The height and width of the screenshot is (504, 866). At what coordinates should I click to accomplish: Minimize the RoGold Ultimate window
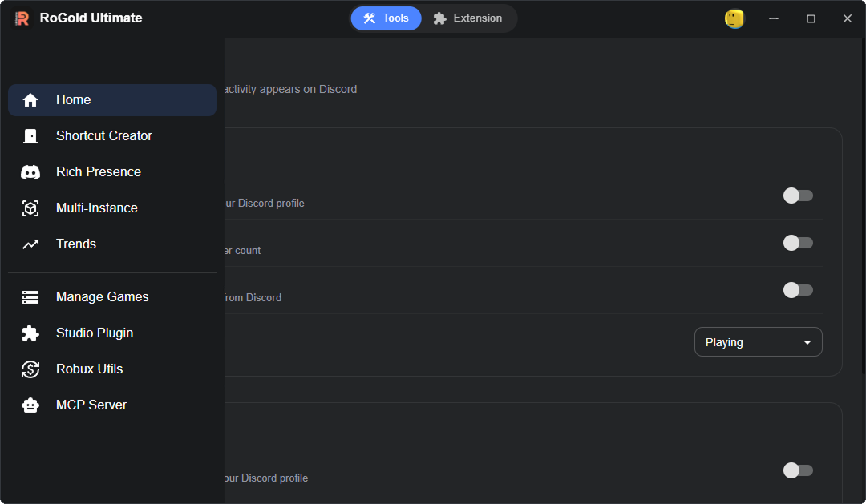point(774,18)
